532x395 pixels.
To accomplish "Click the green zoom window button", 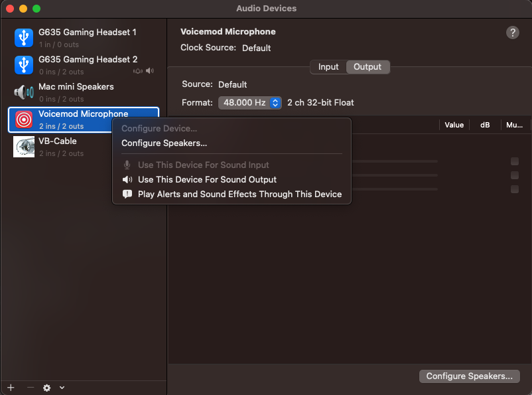I will tap(36, 9).
